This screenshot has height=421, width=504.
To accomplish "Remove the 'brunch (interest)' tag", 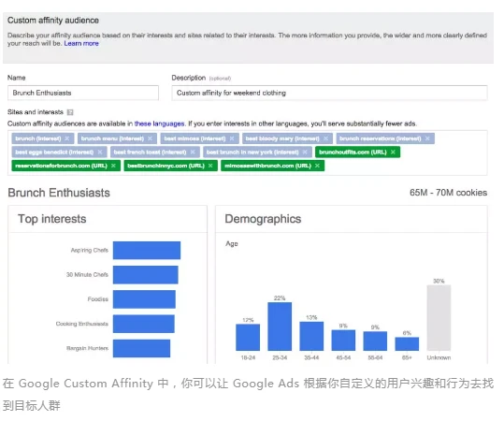I will coord(67,138).
